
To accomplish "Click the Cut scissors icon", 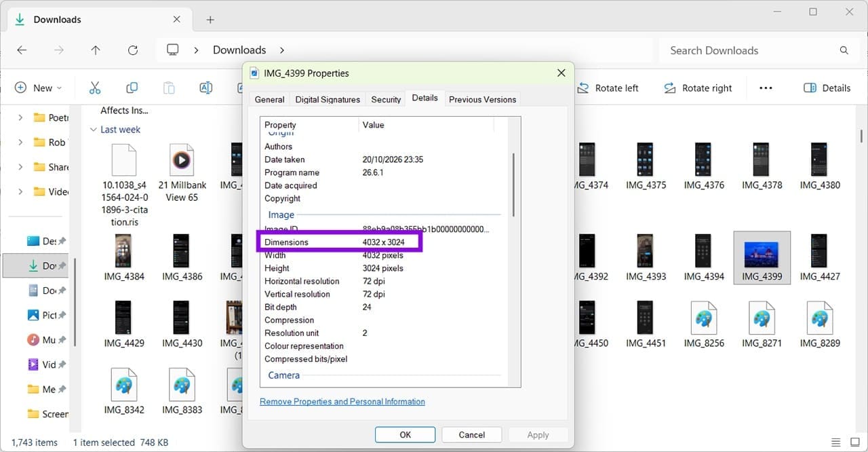I will [x=94, y=88].
